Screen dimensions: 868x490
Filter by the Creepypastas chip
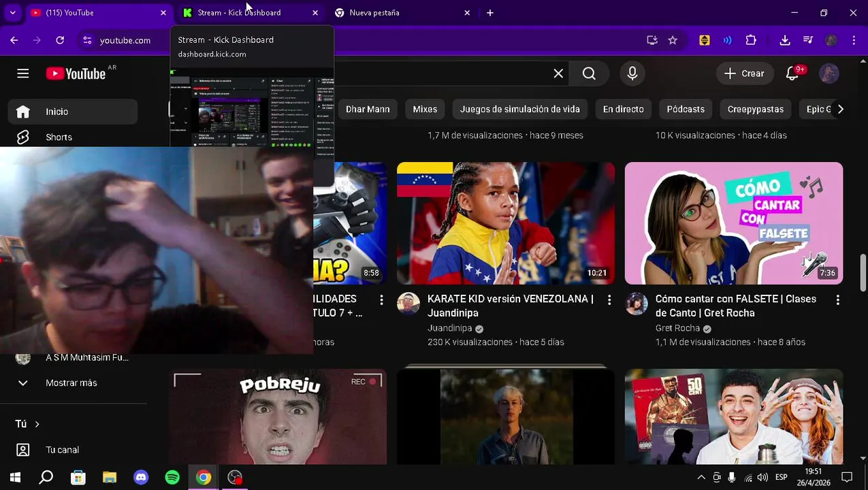coord(756,109)
